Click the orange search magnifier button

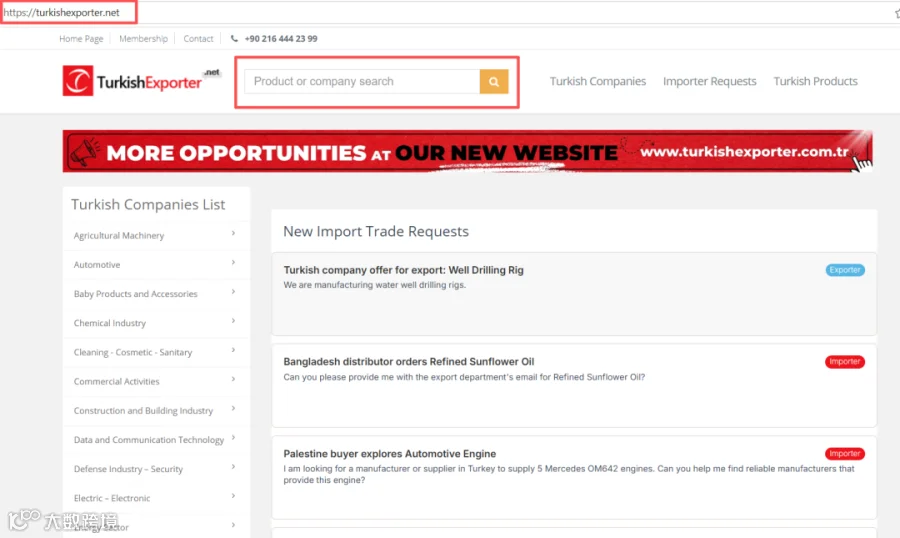(x=494, y=82)
